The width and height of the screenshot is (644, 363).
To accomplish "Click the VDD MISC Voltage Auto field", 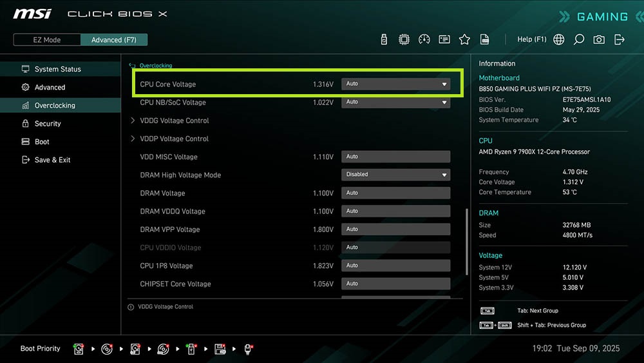I will pyautogui.click(x=395, y=157).
